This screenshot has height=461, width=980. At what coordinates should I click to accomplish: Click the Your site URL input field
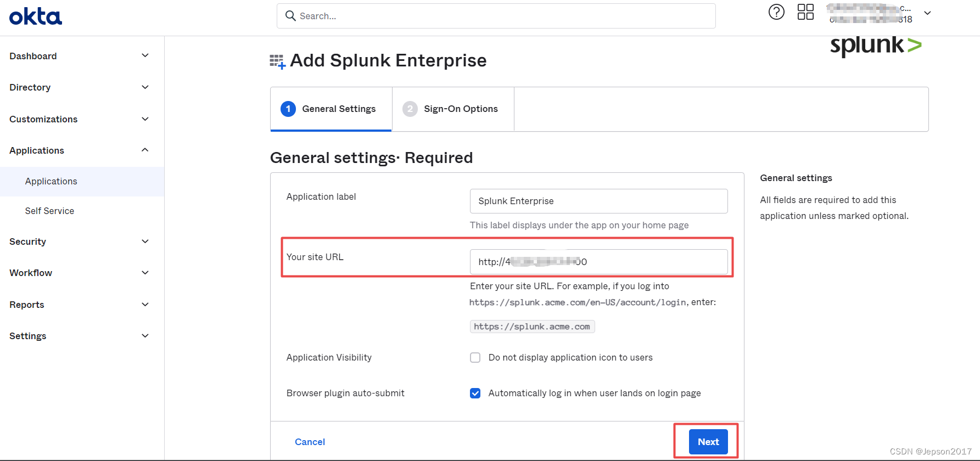click(x=599, y=262)
